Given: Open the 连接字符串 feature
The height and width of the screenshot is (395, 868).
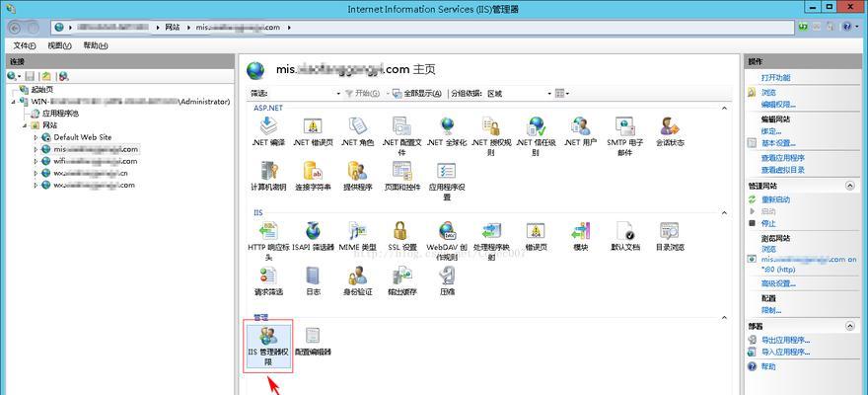Looking at the screenshot, I should [313, 176].
